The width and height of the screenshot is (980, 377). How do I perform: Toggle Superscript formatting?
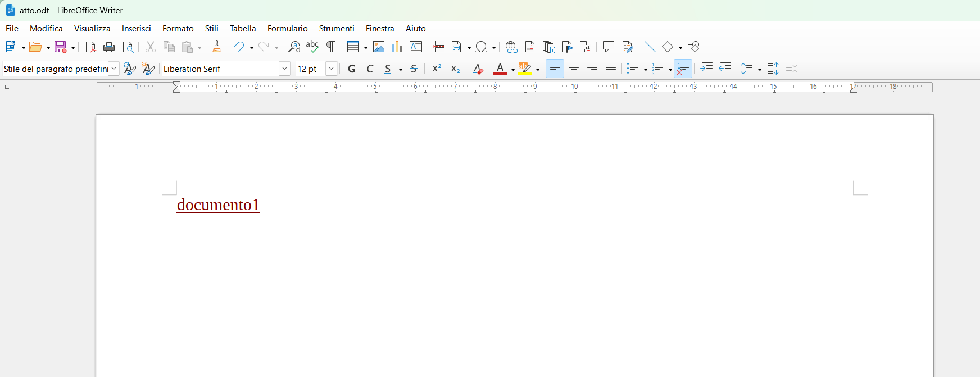(437, 69)
